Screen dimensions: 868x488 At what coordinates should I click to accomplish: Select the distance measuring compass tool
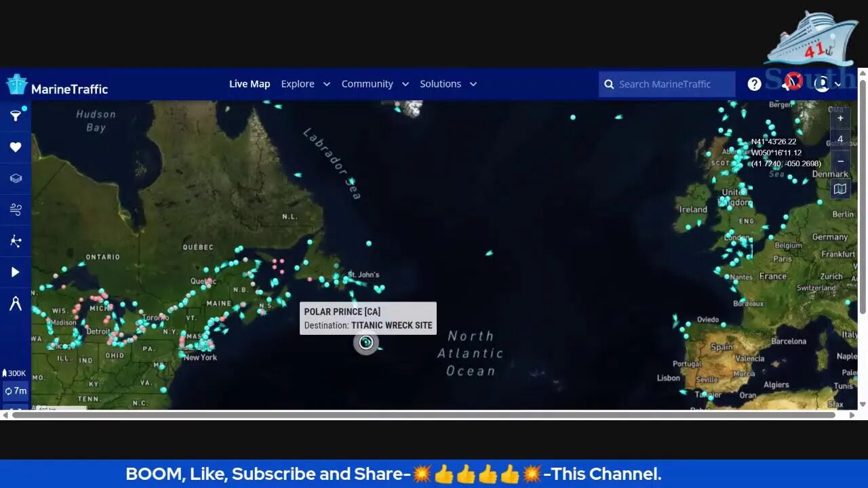tap(15, 304)
